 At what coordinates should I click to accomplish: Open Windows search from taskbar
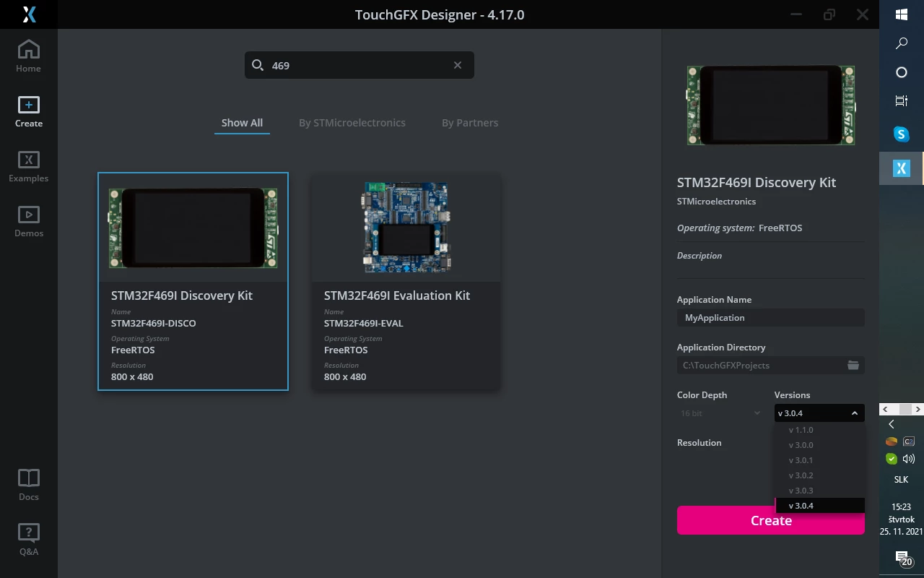point(902,43)
